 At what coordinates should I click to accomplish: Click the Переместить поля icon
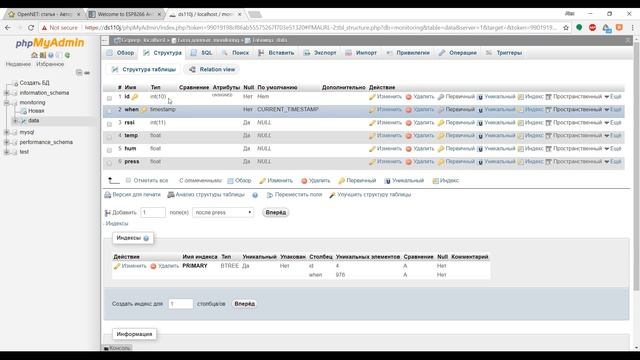point(270,195)
